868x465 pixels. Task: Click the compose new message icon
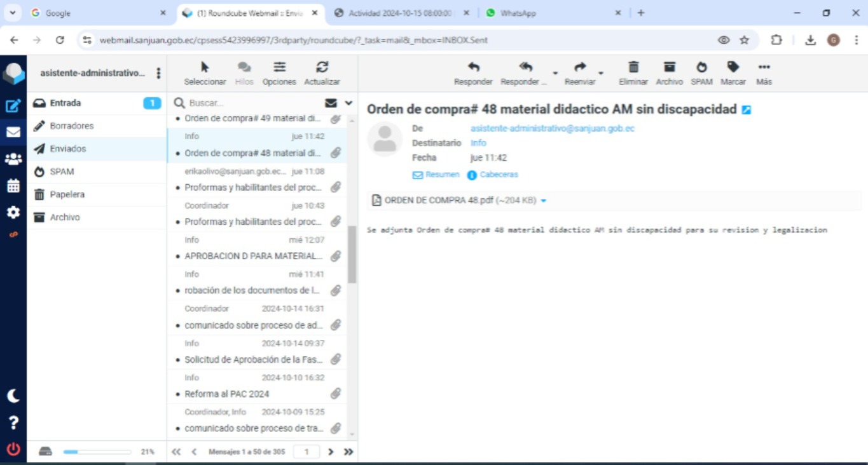coord(13,105)
